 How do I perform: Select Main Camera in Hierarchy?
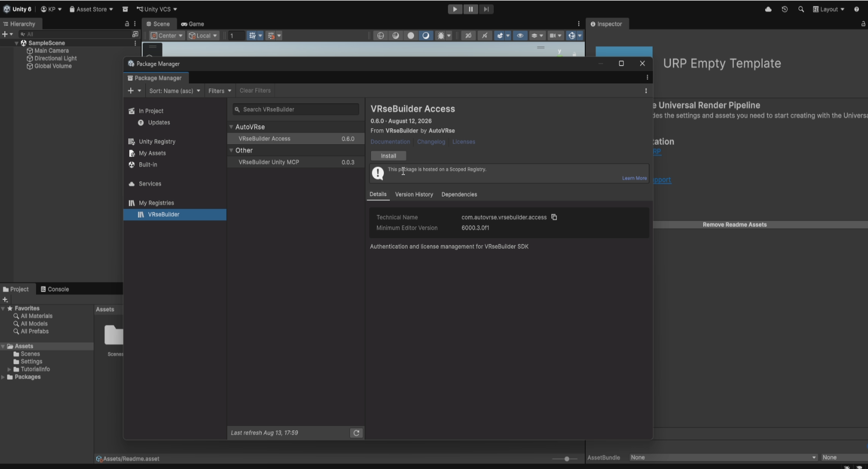(51, 51)
